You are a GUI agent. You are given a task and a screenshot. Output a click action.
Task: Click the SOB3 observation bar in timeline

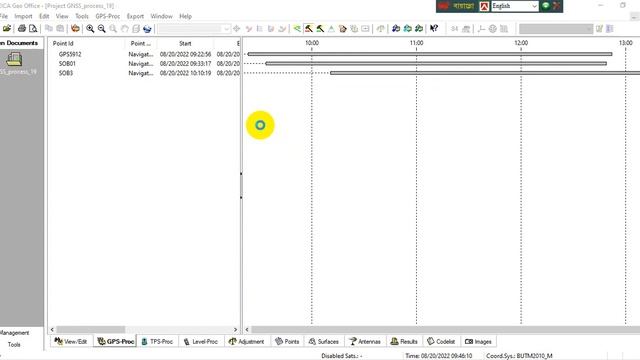pos(485,73)
